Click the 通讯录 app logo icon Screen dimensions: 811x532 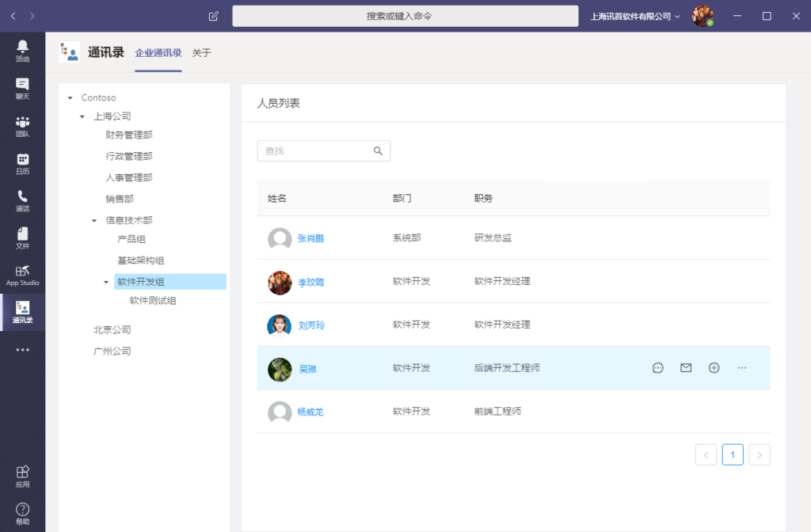(70, 52)
